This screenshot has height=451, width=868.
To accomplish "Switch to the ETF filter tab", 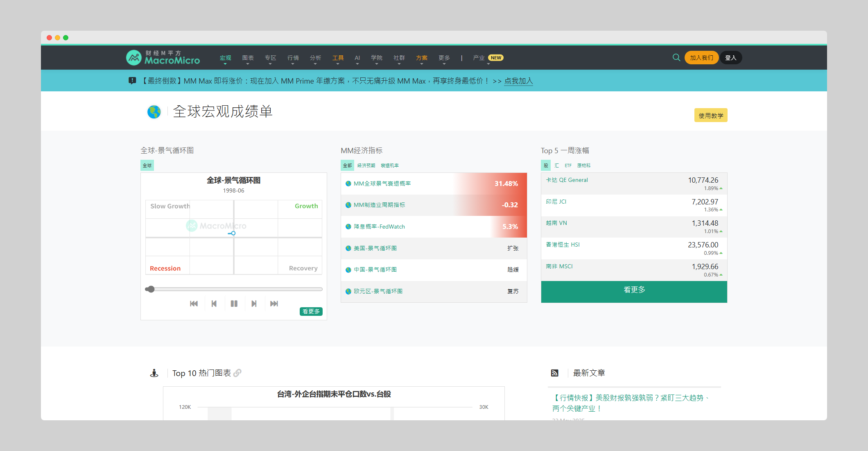I will (x=568, y=165).
